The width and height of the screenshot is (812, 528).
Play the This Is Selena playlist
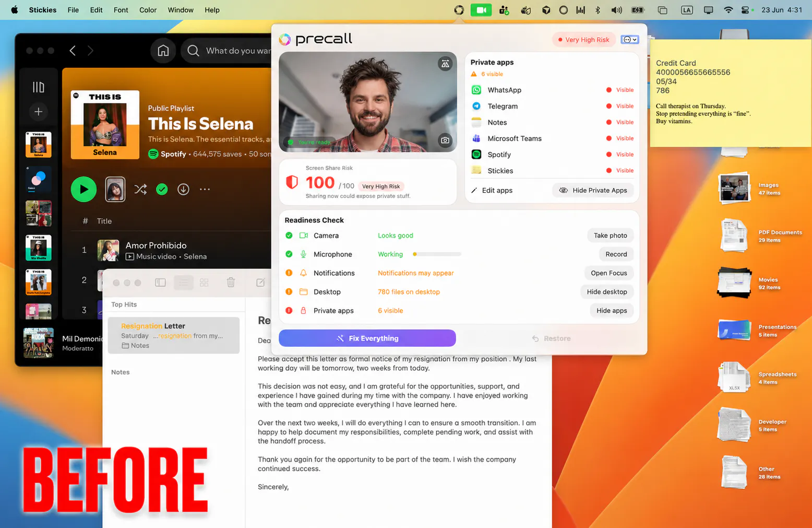tap(83, 189)
